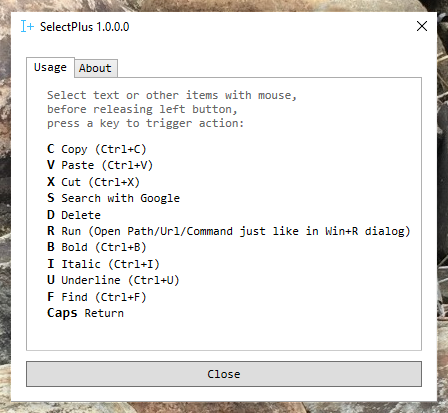Viewport: 448px width, 413px height.
Task: Click the Caps Return entry
Action: [x=86, y=313]
